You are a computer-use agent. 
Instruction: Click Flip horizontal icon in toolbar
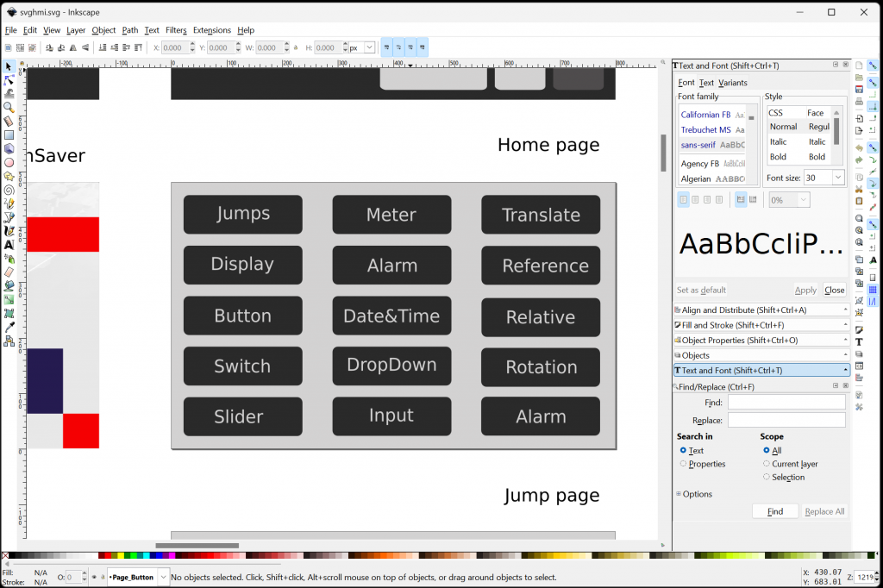point(73,48)
